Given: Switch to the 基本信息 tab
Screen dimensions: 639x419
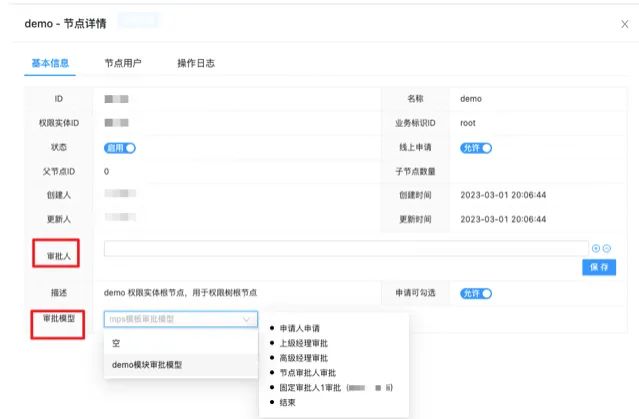Looking at the screenshot, I should coord(50,63).
